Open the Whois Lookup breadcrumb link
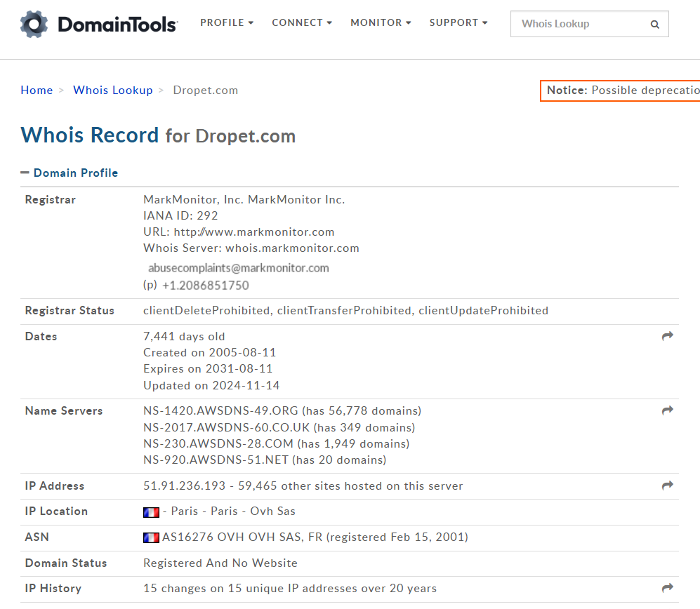700x609 pixels. click(x=113, y=90)
